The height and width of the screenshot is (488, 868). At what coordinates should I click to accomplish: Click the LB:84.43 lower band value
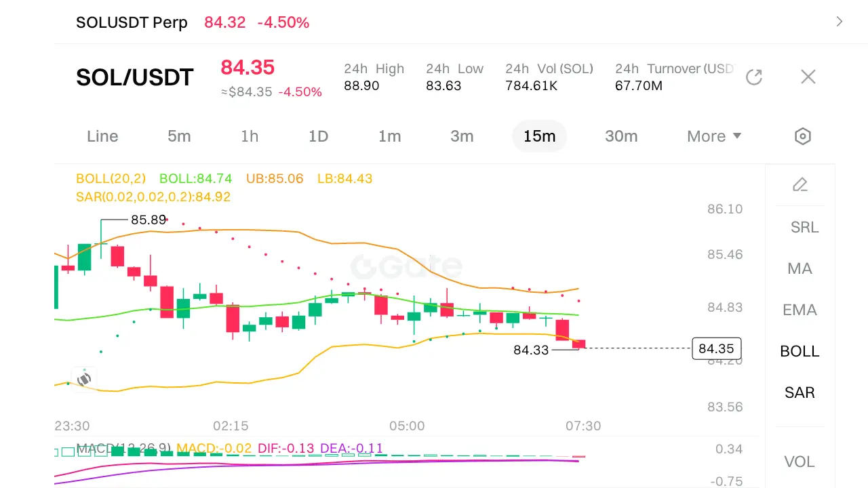(x=344, y=179)
